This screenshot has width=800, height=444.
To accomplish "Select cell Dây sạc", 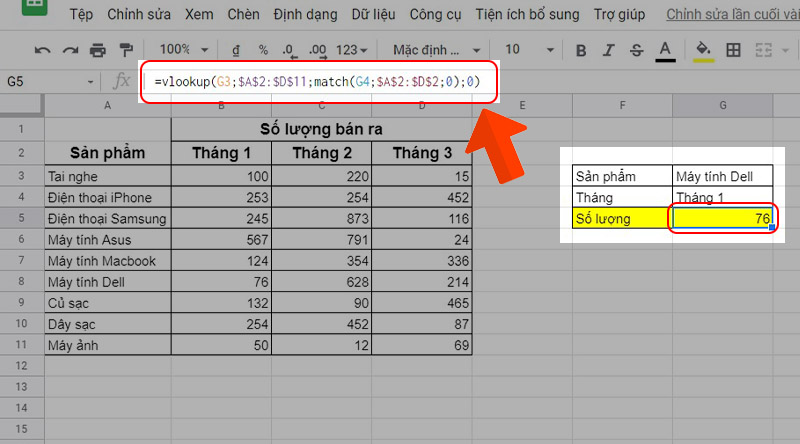I will tap(108, 324).
